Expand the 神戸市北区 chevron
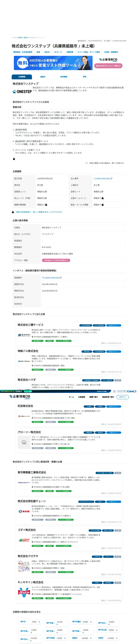Viewport: 138px width, 644px height. click(x=117, y=630)
